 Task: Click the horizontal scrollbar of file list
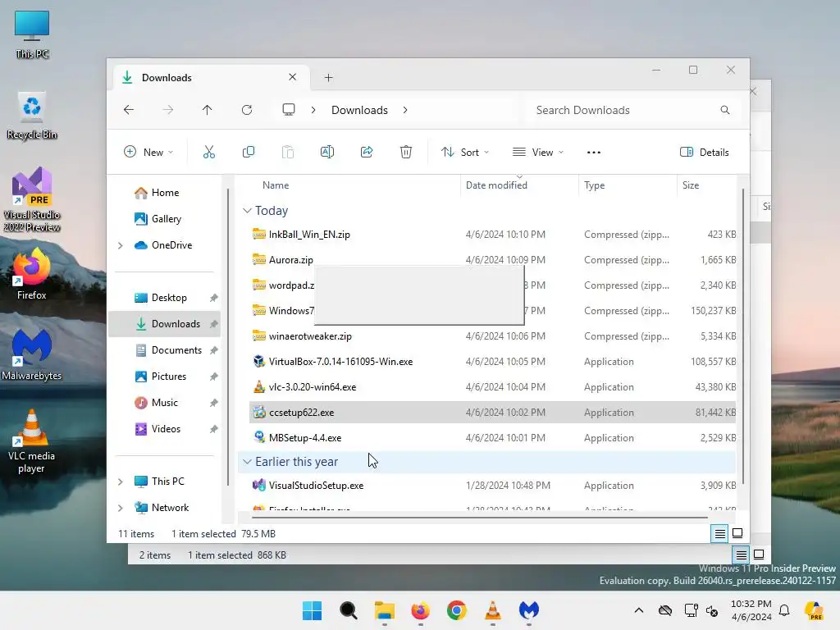point(479,518)
